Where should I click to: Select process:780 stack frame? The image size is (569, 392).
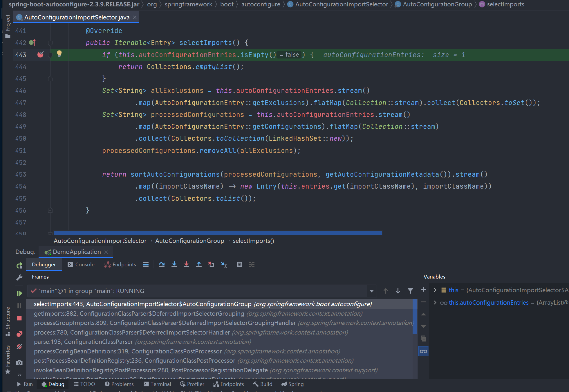click(219, 333)
